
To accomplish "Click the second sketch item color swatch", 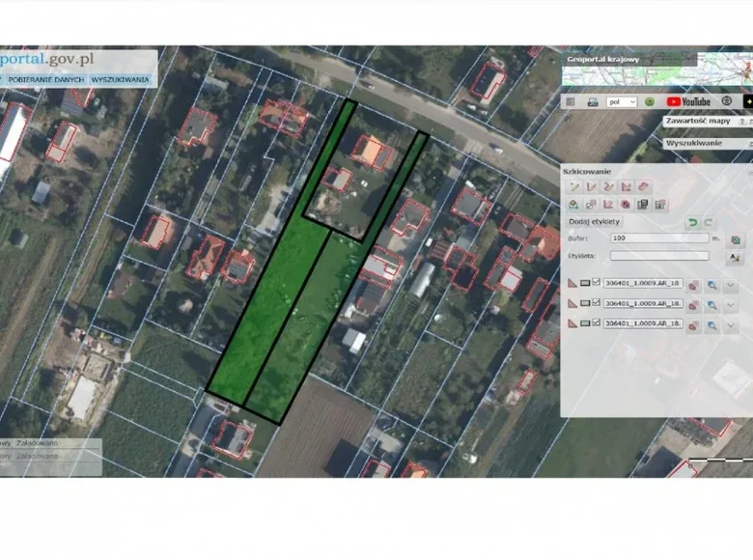I will (584, 303).
